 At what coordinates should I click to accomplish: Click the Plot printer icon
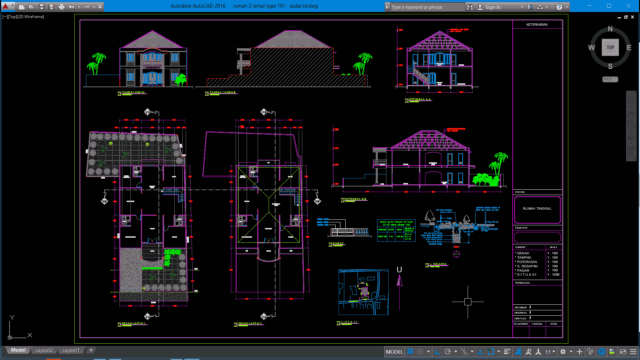[62, 7]
